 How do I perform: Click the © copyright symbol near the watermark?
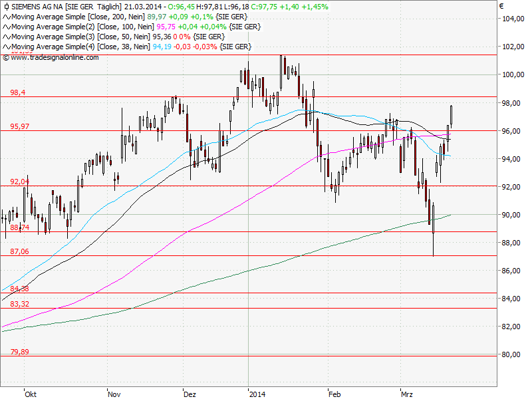pos(7,58)
